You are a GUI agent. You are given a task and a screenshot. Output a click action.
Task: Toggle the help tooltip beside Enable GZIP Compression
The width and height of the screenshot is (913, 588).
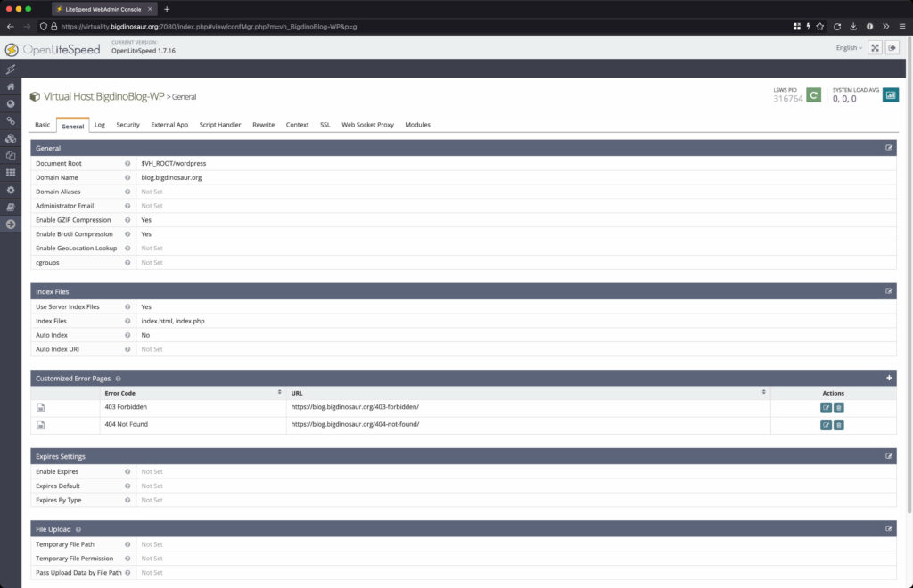point(126,220)
